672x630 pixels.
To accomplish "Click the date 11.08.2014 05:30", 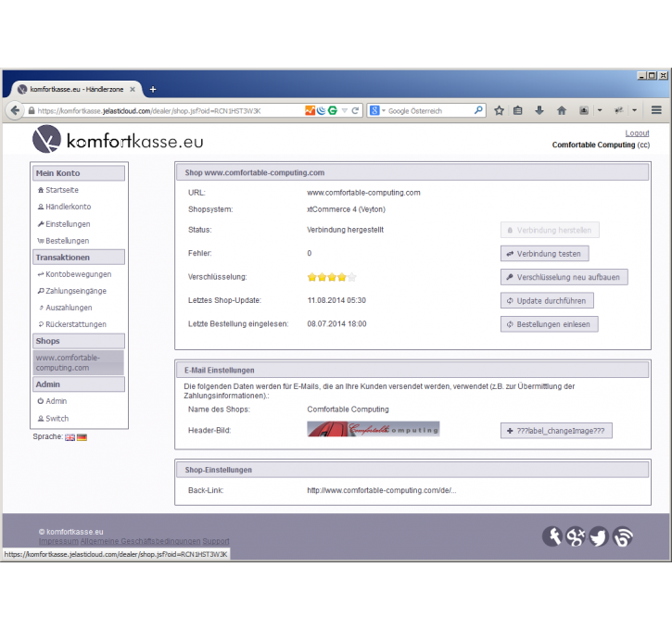I will click(x=336, y=300).
